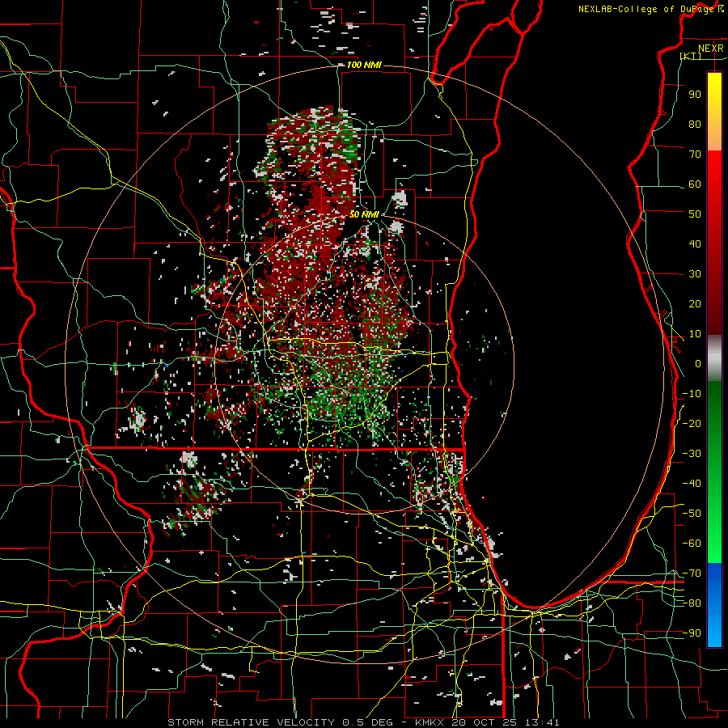Click the 60 value on velocity scale
This screenshot has width=728, height=728.
pyautogui.click(x=695, y=184)
